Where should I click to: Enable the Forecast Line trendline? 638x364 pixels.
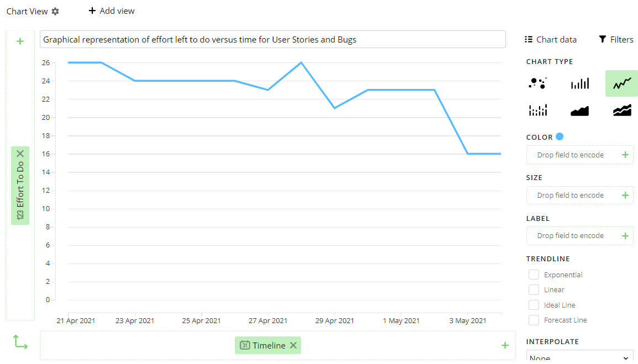(534, 320)
